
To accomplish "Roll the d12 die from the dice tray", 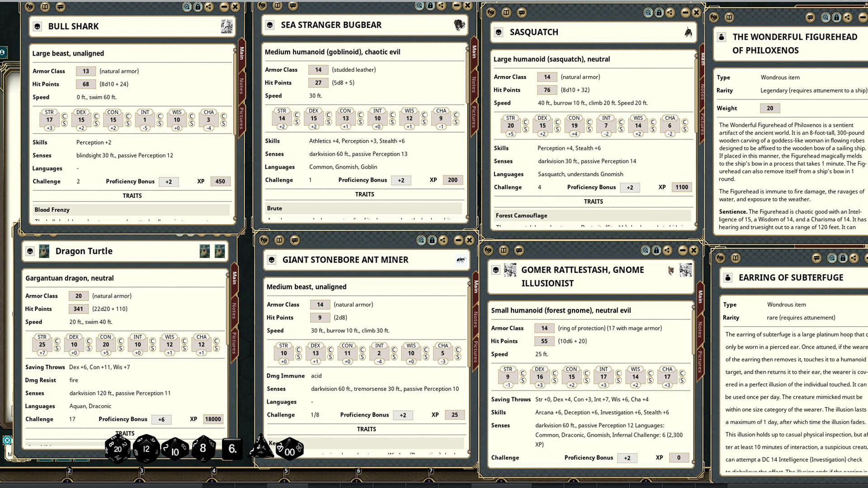I will pos(146,449).
